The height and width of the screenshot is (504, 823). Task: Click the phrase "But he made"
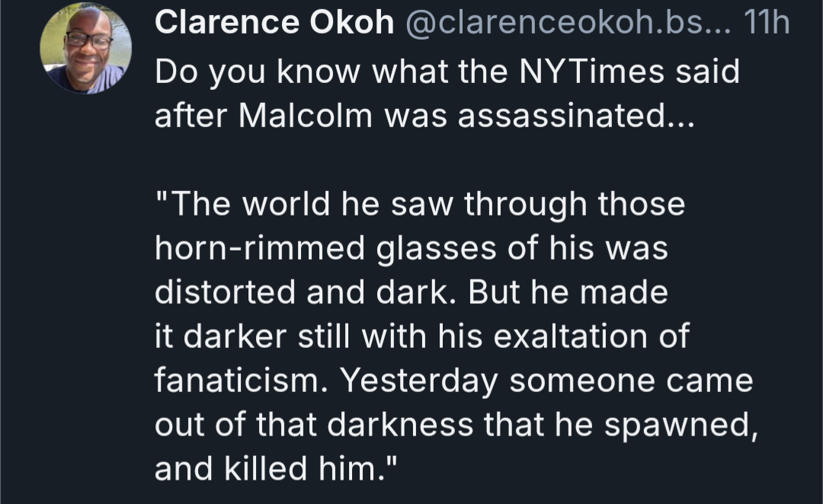(568, 293)
